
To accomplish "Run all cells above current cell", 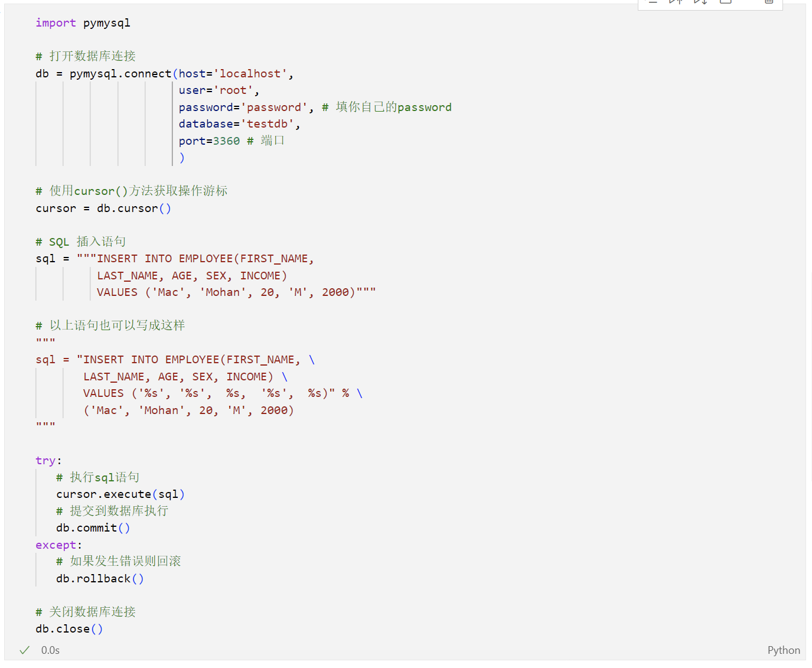I will pyautogui.click(x=676, y=3).
